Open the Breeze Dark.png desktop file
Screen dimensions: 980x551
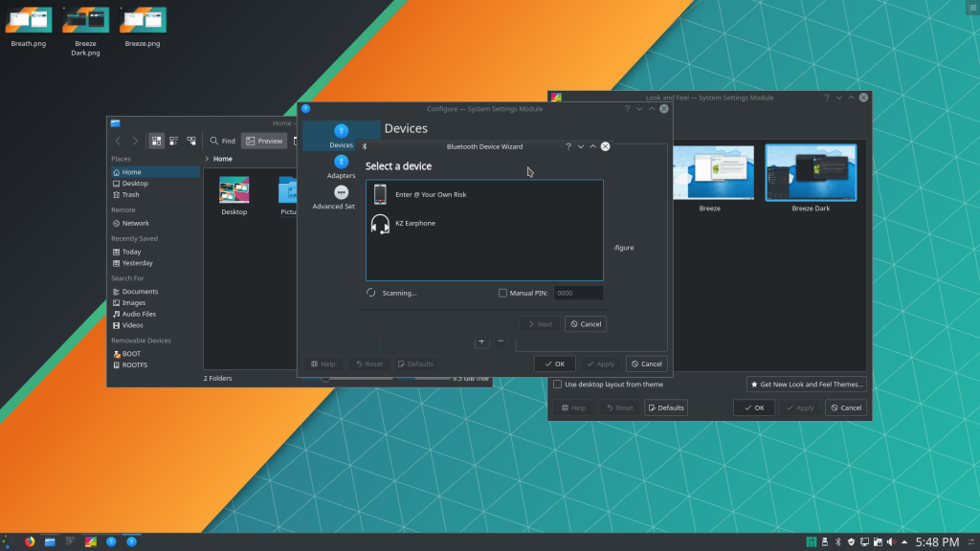click(85, 32)
